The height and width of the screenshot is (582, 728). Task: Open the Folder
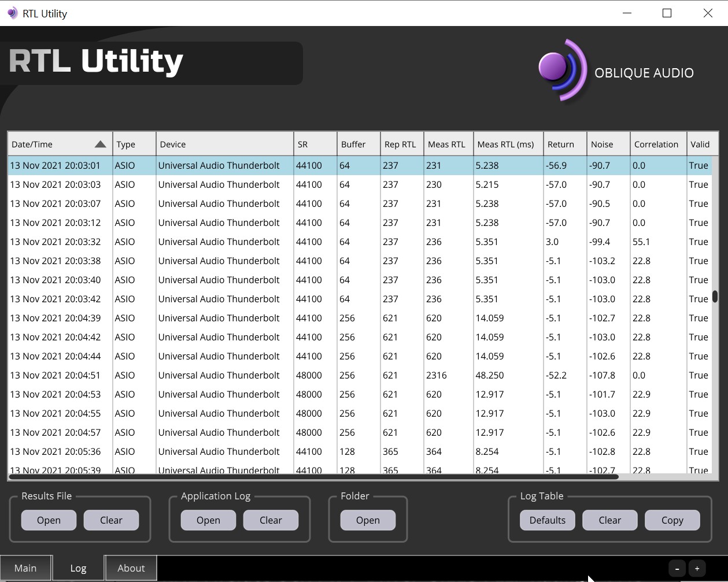point(368,520)
